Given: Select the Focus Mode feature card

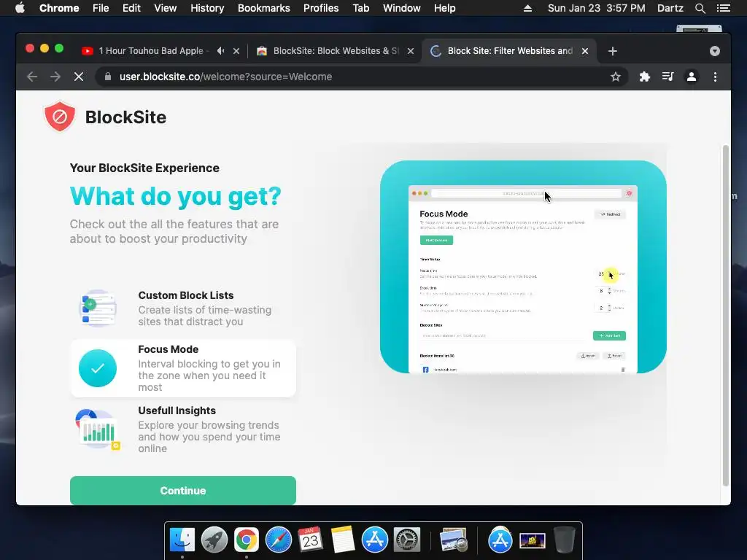Looking at the screenshot, I should click(183, 368).
